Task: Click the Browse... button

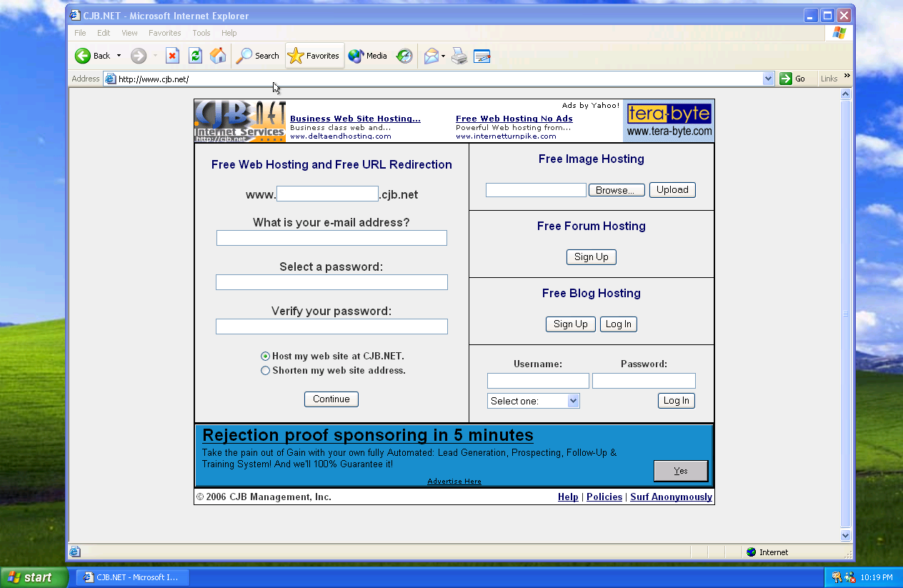Action: pyautogui.click(x=617, y=190)
